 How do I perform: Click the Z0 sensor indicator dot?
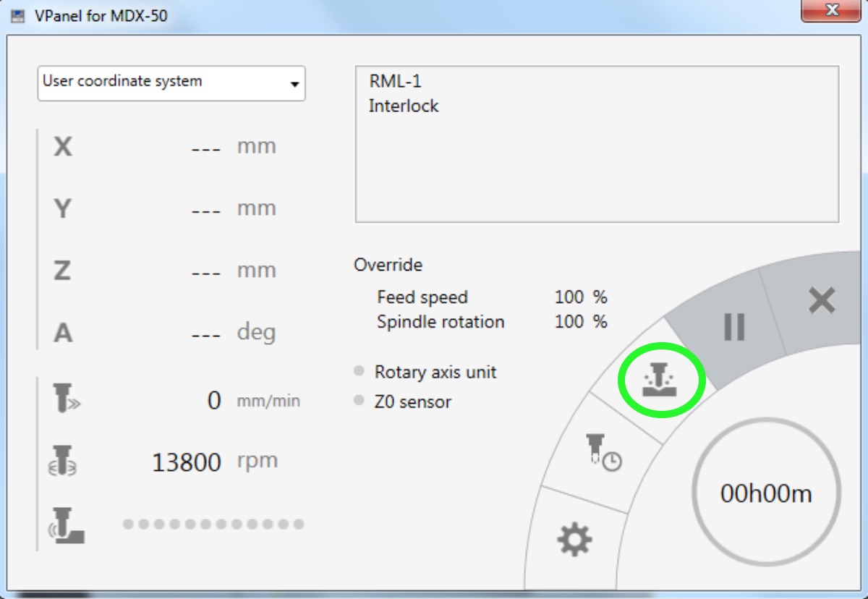tap(359, 400)
